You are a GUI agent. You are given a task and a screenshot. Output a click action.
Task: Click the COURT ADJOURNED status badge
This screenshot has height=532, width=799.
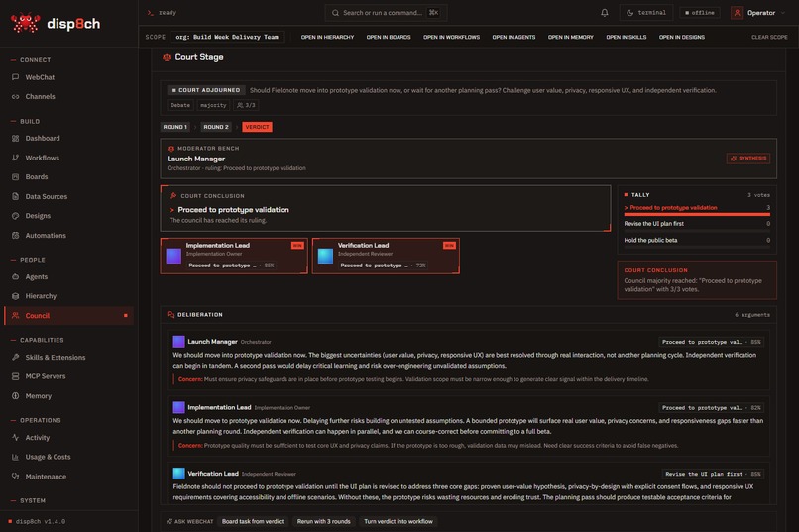point(206,90)
